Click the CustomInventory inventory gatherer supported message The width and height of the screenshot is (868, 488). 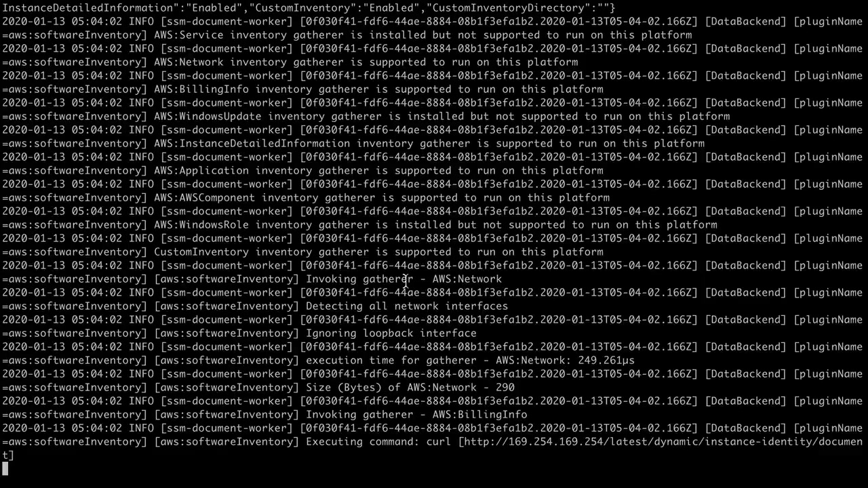[378, 251]
